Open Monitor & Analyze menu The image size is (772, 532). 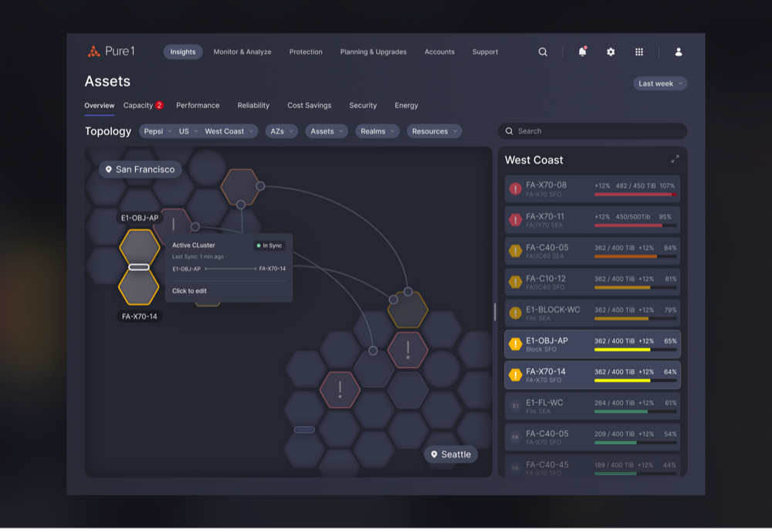pos(242,52)
